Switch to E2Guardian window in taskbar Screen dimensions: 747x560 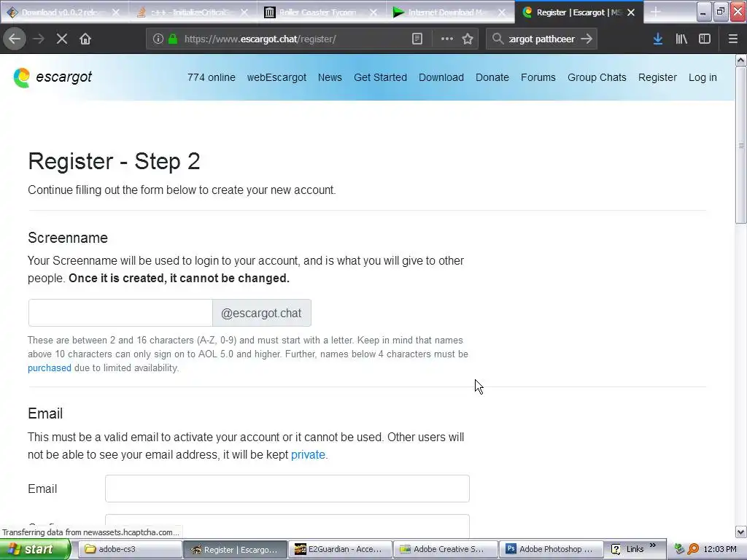(x=340, y=549)
